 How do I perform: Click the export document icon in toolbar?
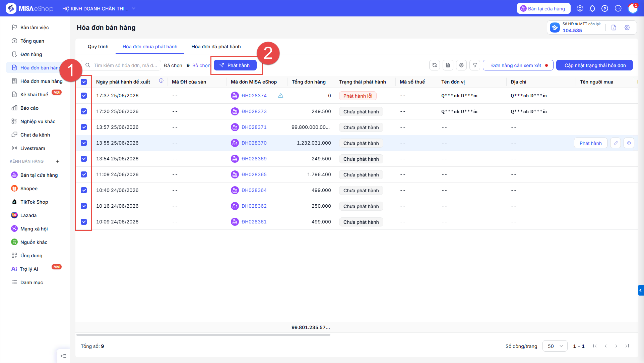pos(448,65)
